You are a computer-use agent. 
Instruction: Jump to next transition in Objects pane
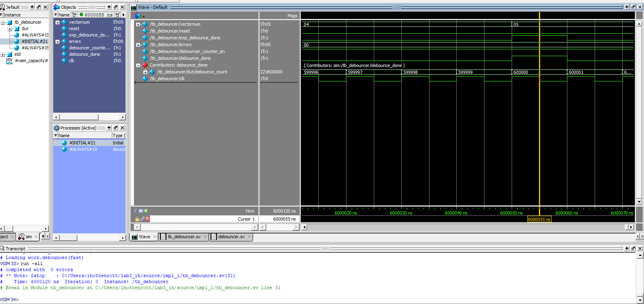pos(117,15)
